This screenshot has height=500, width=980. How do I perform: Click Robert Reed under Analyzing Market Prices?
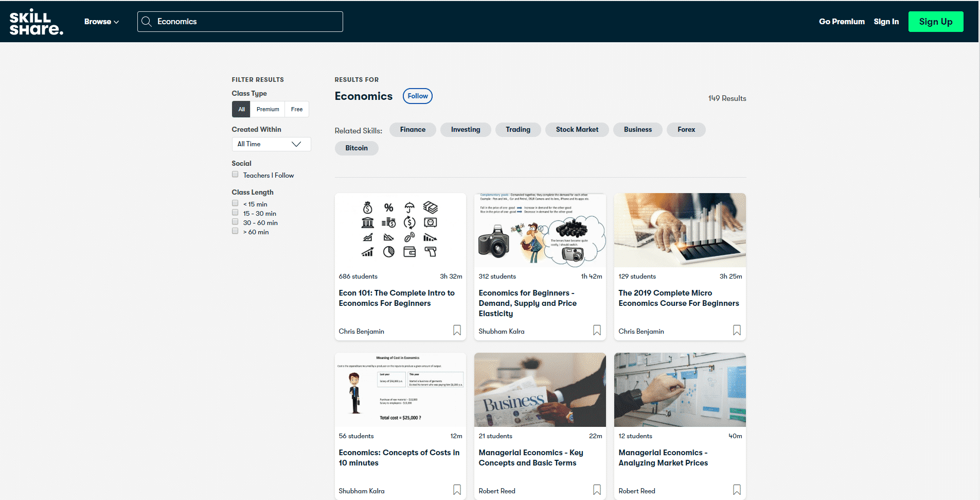point(637,491)
